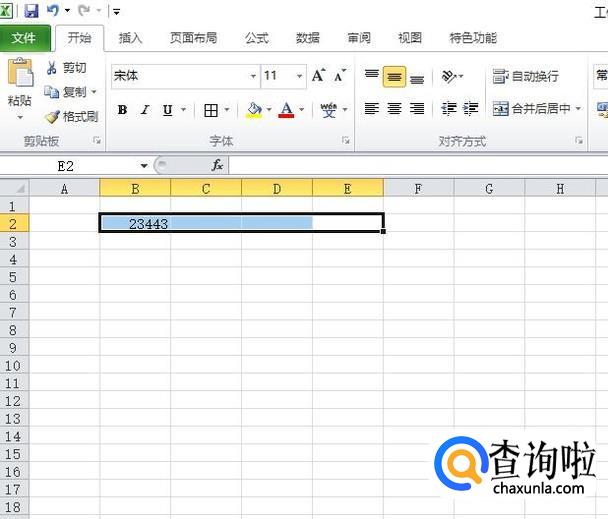Click the fx insert function icon
This screenshot has width=608, height=519.
coord(217,165)
